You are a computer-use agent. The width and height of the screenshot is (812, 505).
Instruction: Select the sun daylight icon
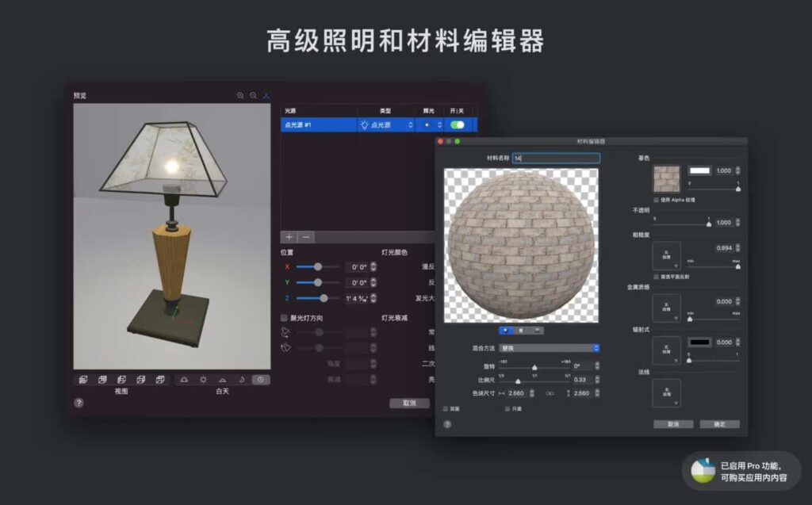click(202, 380)
